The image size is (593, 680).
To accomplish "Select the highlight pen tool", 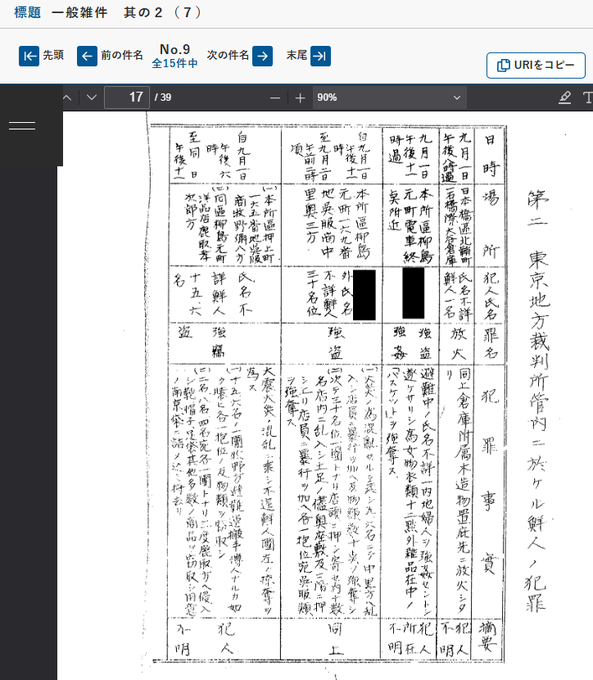I will pyautogui.click(x=565, y=98).
